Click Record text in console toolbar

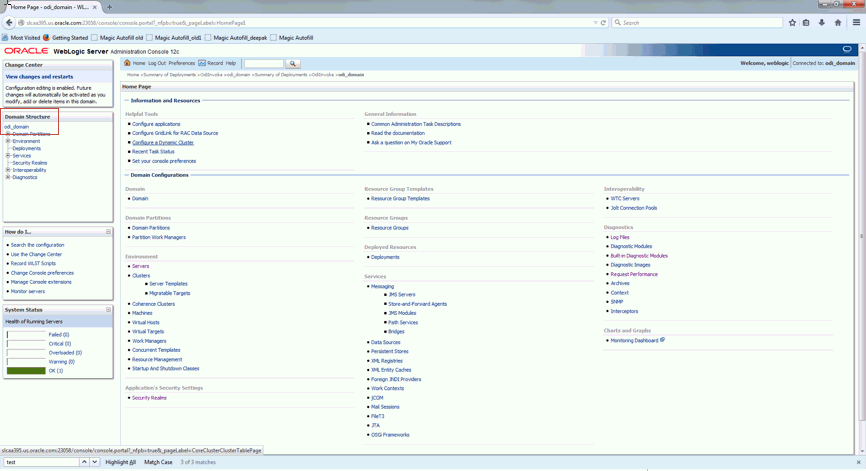point(215,63)
